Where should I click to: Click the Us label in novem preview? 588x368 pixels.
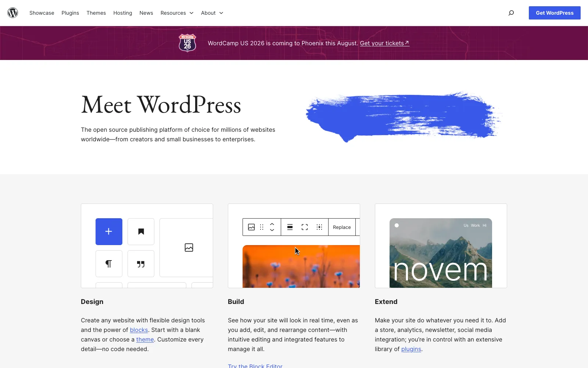pyautogui.click(x=466, y=225)
